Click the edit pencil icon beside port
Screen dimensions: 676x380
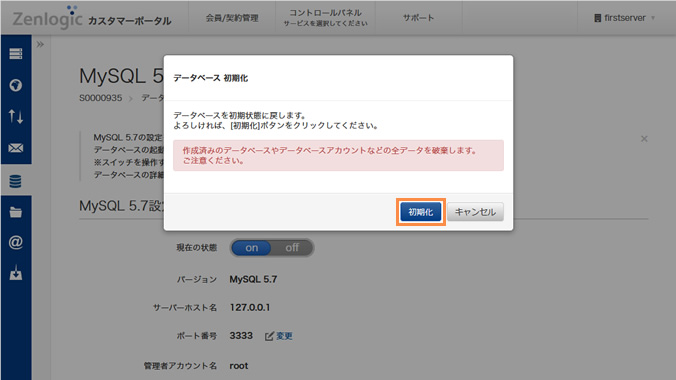coord(269,336)
